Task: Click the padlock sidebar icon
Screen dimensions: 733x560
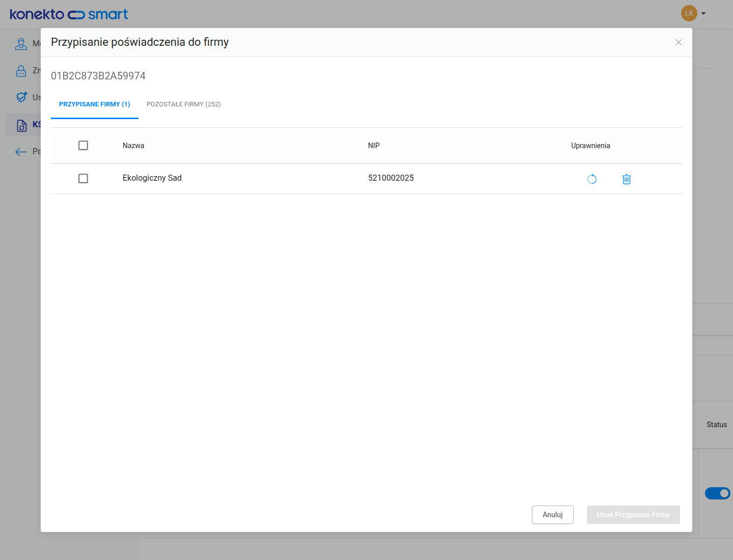Action: click(21, 71)
